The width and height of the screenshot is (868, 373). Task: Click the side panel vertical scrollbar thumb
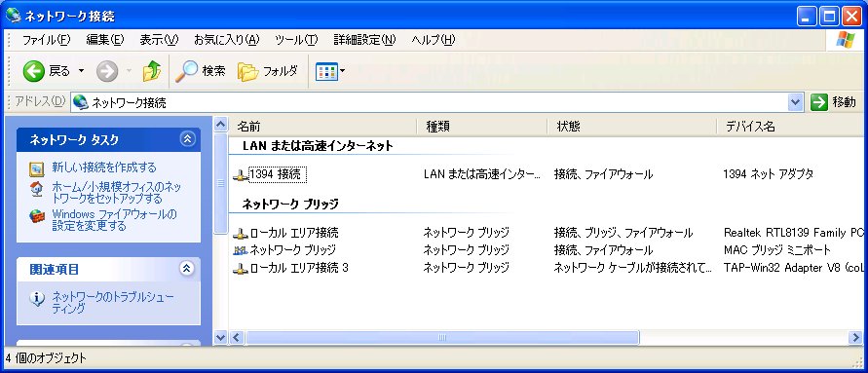coord(221,183)
